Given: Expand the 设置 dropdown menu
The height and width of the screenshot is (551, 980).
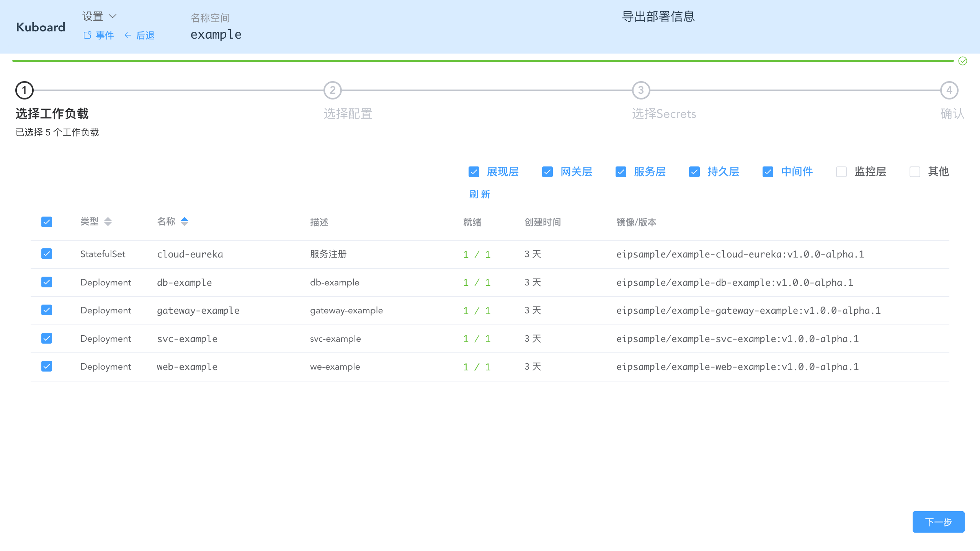Looking at the screenshot, I should pyautogui.click(x=99, y=16).
